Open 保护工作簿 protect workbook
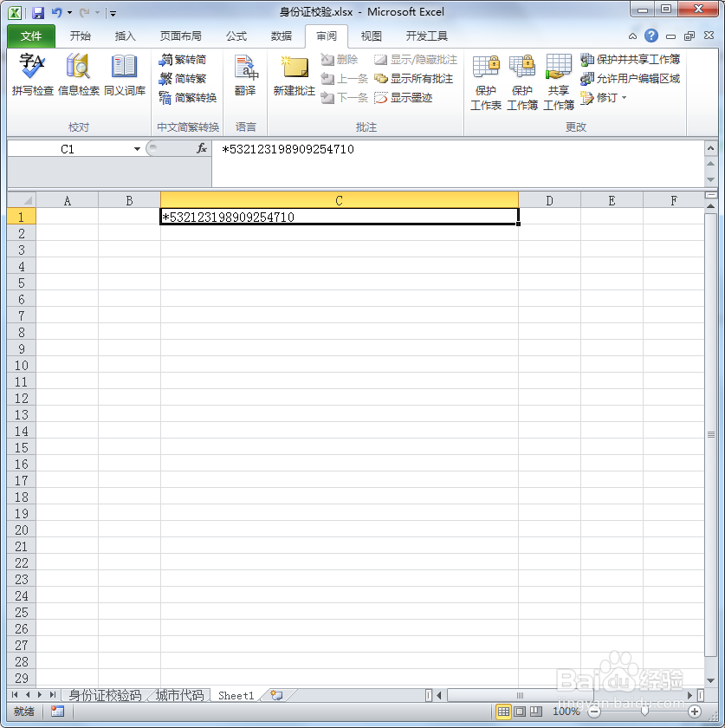The height and width of the screenshot is (728, 725). click(521, 82)
